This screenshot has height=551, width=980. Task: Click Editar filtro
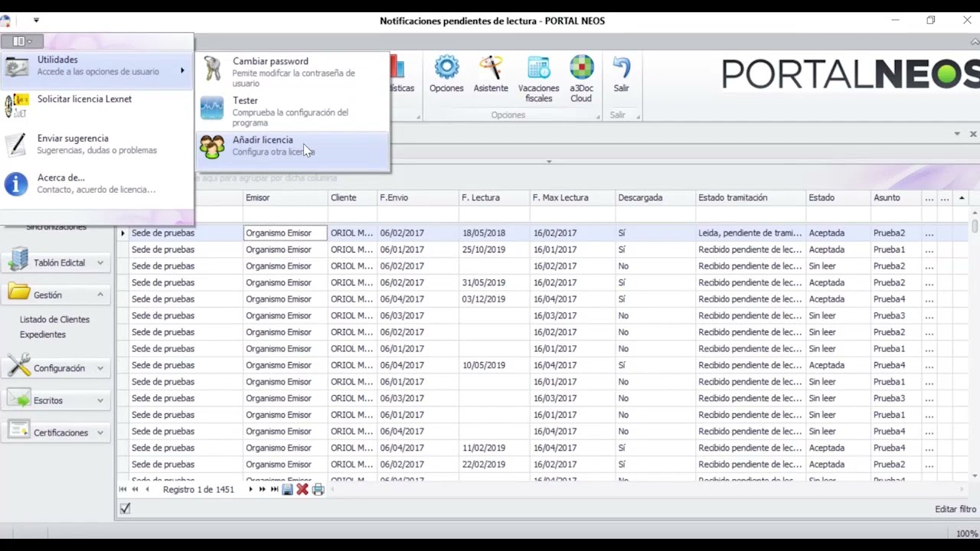click(955, 509)
